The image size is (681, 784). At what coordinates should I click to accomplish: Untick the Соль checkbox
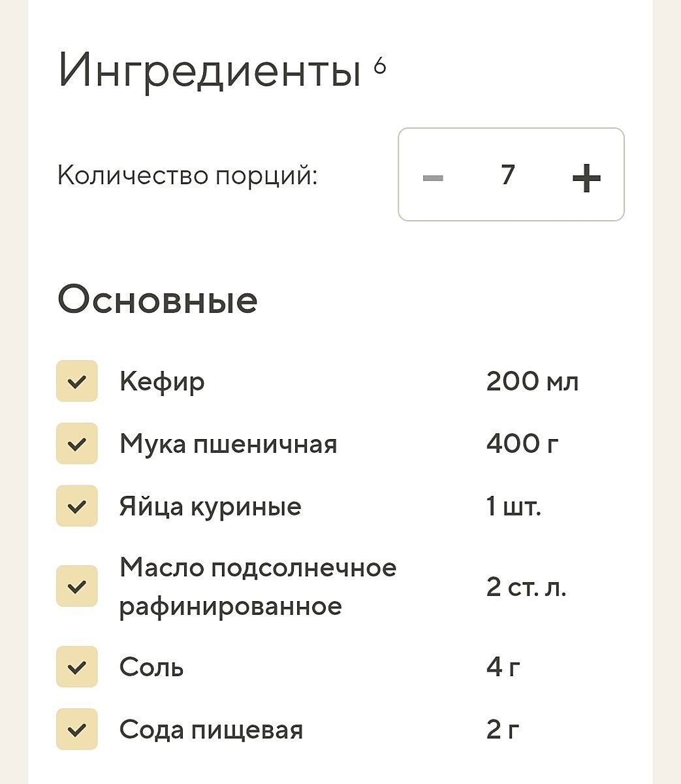(77, 667)
